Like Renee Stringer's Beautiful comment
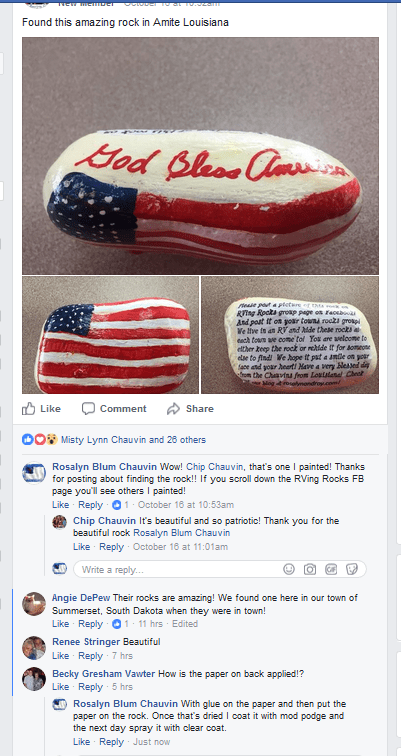 (60, 656)
